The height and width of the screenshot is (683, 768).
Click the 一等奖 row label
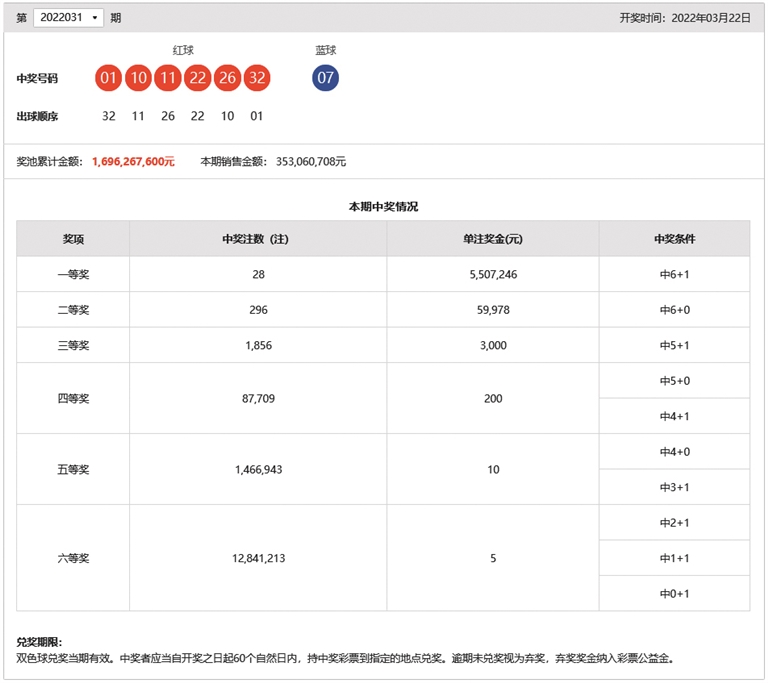(73, 274)
